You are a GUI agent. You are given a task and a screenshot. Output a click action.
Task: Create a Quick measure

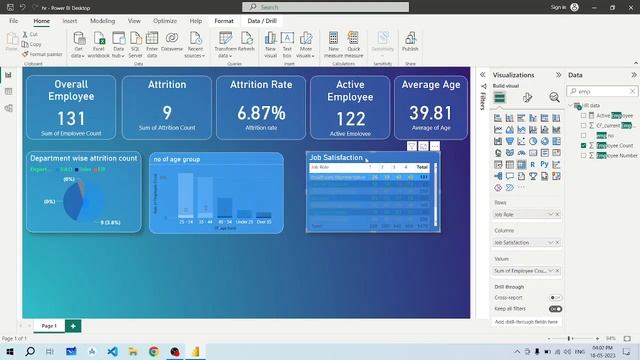coord(353,45)
